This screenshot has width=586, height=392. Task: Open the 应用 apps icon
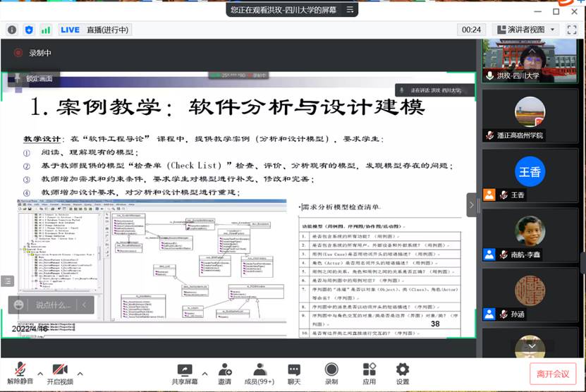point(369,373)
